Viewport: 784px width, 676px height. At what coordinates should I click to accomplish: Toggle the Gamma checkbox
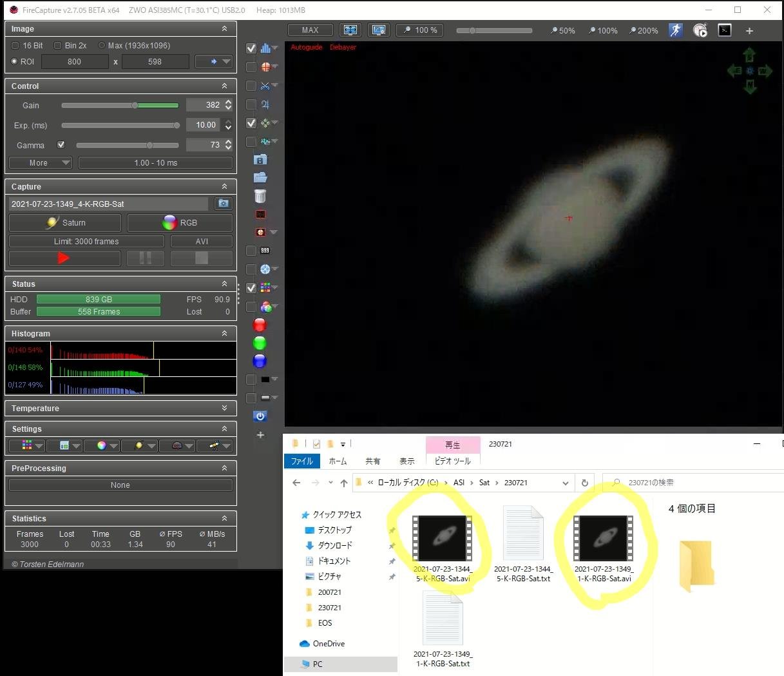tap(61, 145)
